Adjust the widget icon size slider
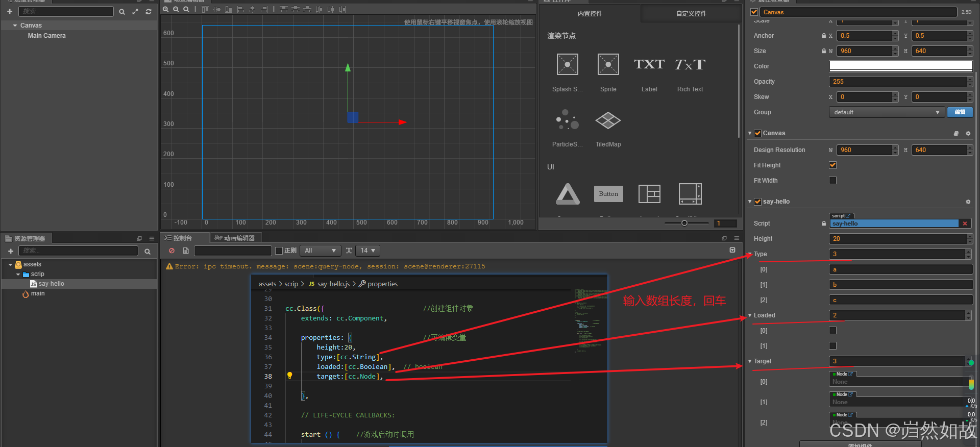The width and height of the screenshot is (980, 447). tap(684, 223)
